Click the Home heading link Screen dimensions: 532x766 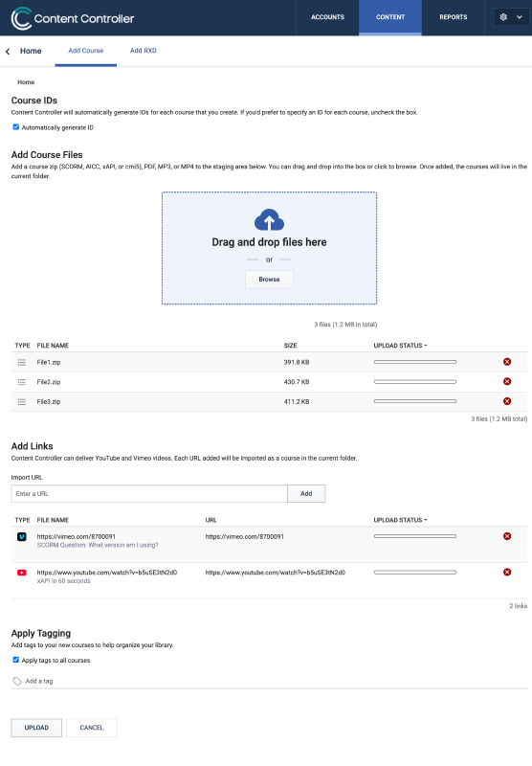pos(31,51)
